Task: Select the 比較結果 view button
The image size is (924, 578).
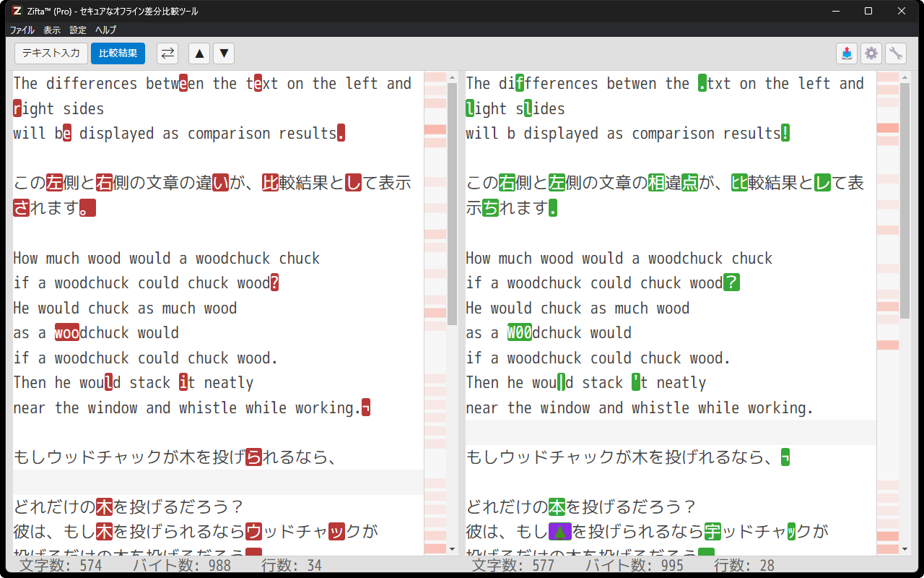Action: tap(118, 53)
